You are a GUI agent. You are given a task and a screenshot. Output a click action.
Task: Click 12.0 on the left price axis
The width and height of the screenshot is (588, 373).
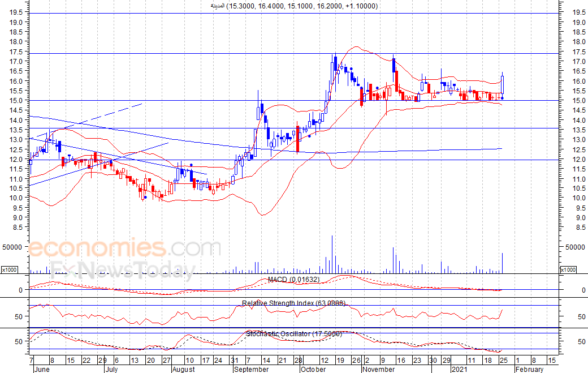point(16,159)
